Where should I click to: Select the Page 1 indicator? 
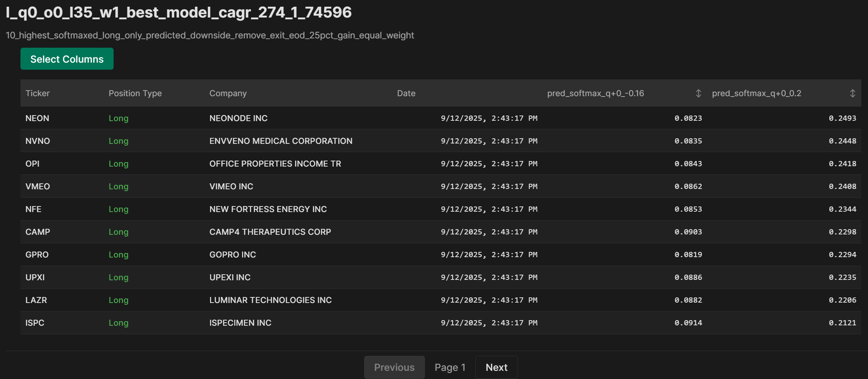[x=450, y=367]
